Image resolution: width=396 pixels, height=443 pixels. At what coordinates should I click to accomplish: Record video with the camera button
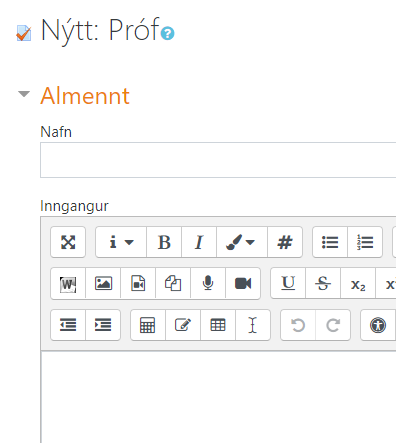[243, 284]
